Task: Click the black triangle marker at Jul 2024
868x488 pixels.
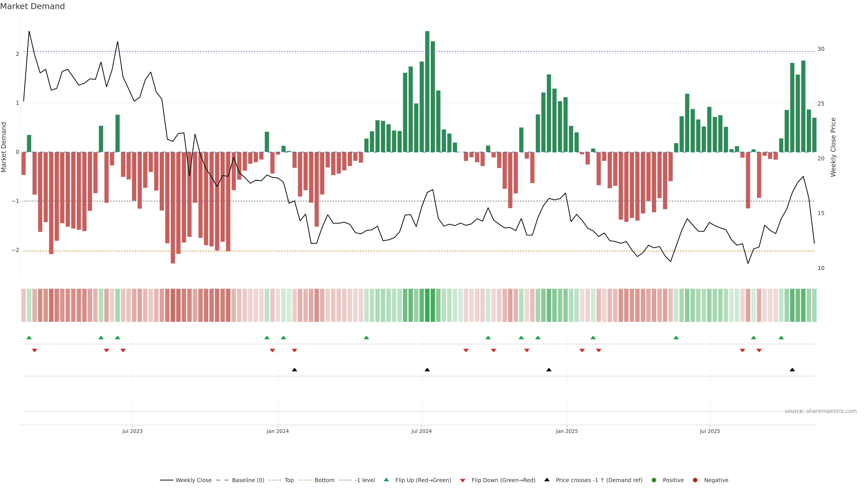Action: 427,370
